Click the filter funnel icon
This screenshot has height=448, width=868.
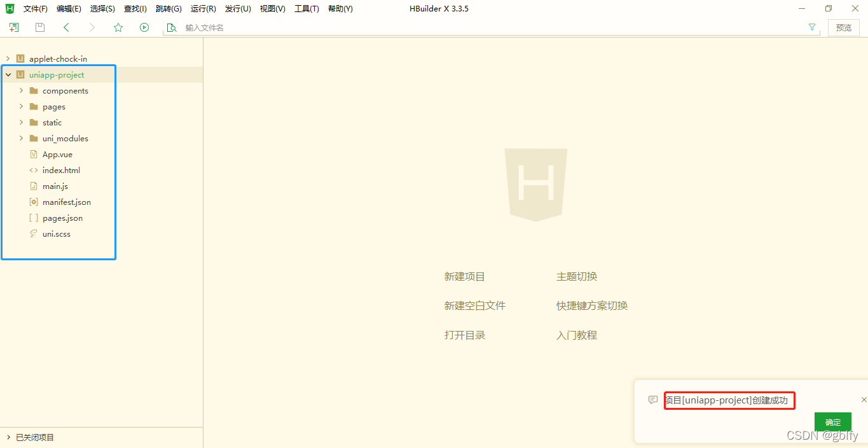pyautogui.click(x=812, y=27)
